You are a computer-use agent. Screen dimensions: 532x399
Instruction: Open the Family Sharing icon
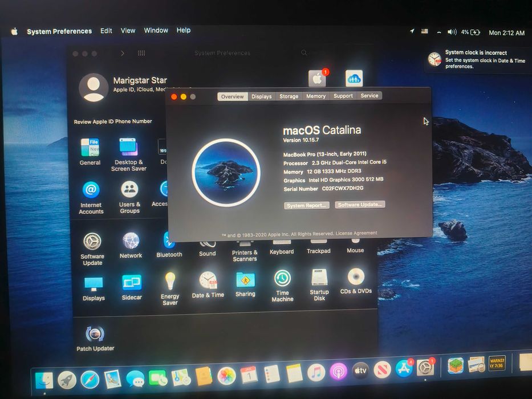354,79
